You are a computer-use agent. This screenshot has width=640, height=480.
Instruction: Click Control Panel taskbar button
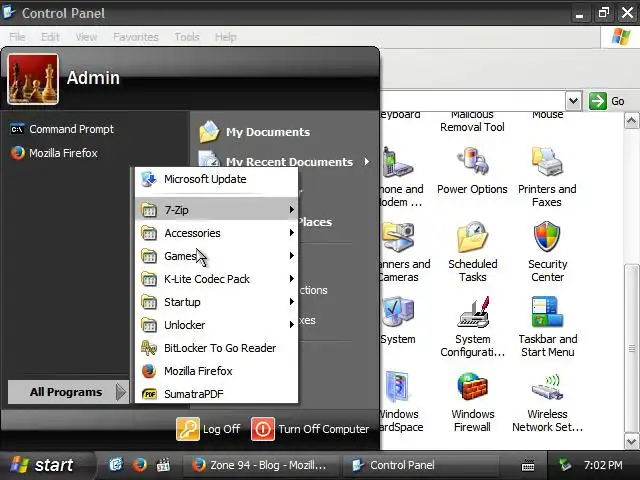pos(420,465)
